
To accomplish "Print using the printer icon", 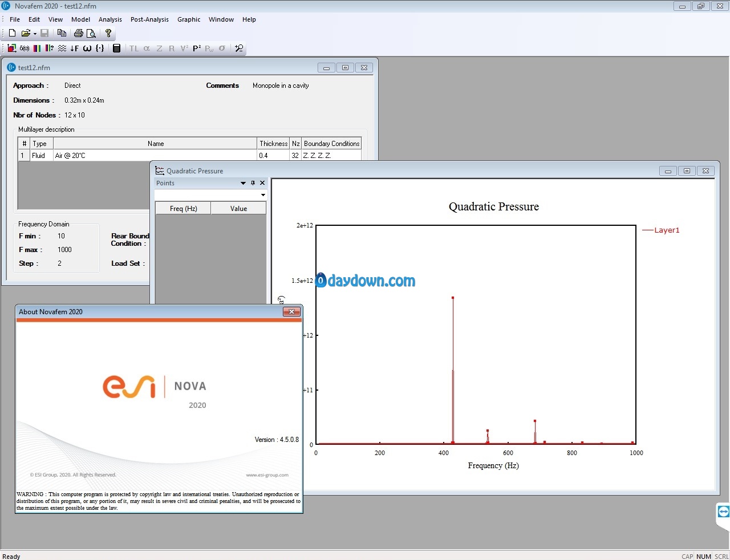I will 79,33.
